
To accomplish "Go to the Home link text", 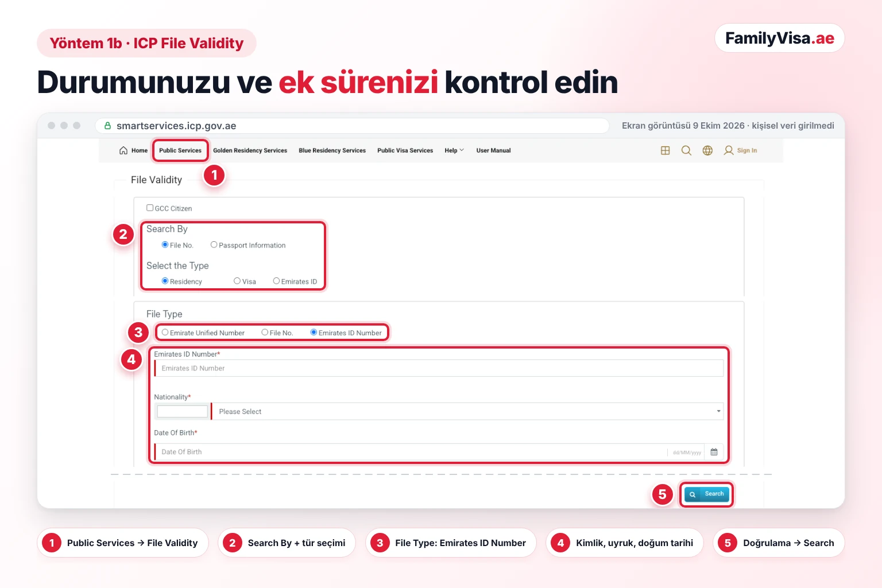I will [140, 150].
